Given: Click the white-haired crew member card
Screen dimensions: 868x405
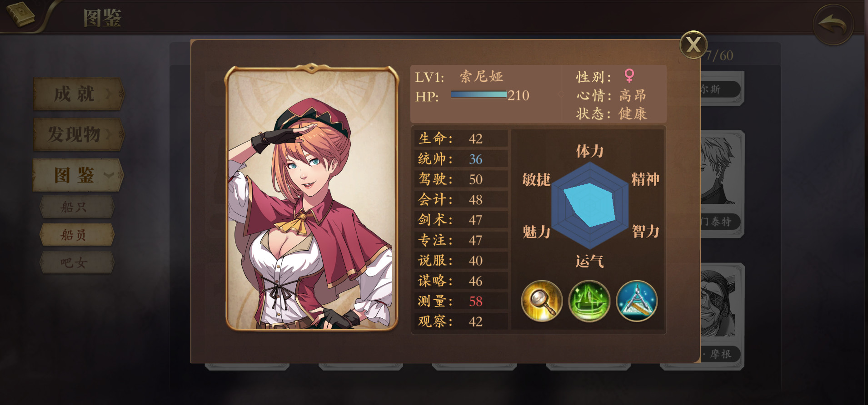Looking at the screenshot, I should coord(722,184).
